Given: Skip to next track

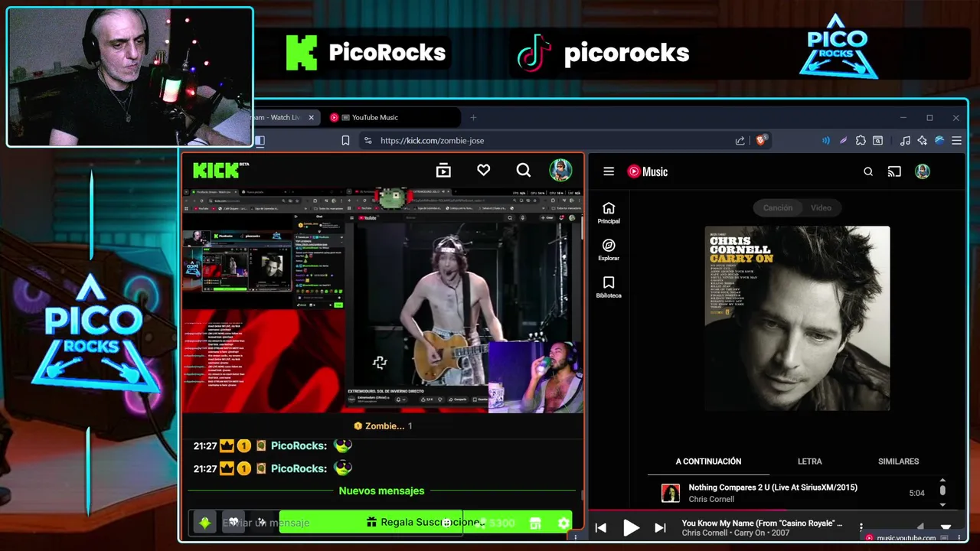Looking at the screenshot, I should pyautogui.click(x=660, y=527).
